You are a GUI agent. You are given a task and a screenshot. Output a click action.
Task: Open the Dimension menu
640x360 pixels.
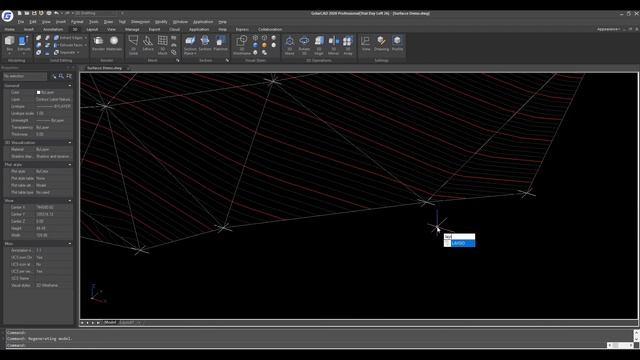tap(140, 22)
